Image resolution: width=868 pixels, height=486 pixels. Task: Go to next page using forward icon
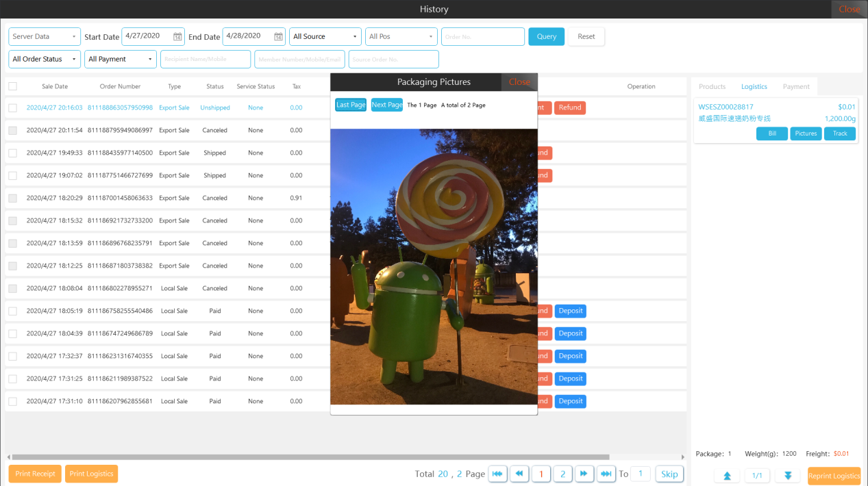point(584,474)
